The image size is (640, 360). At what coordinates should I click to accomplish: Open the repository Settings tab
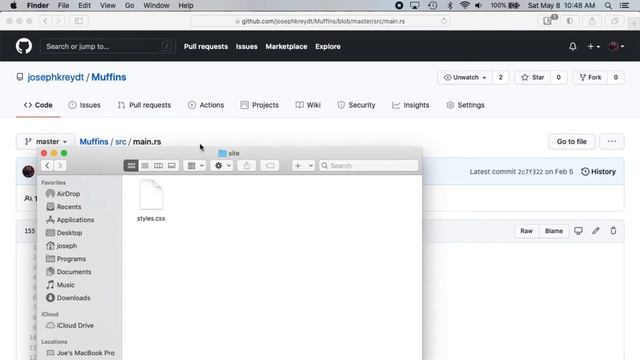(465, 105)
